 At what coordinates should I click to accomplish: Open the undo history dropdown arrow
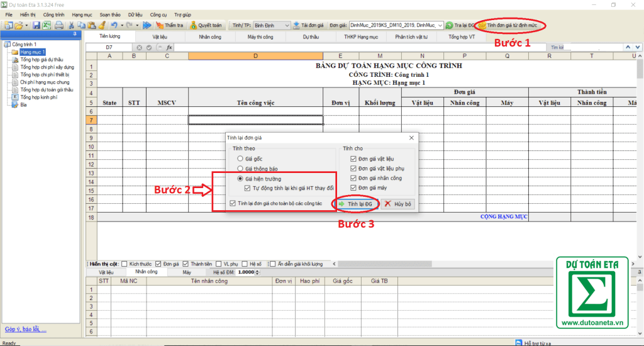point(122,25)
